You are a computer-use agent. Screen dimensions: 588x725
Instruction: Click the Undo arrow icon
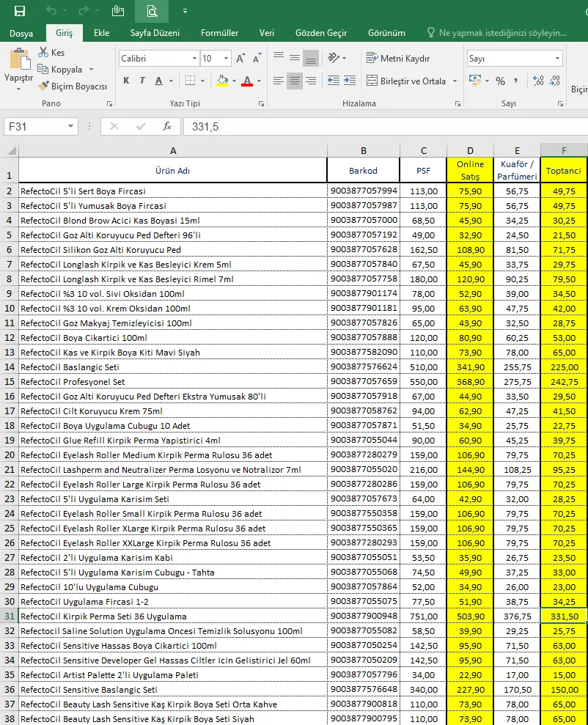51,11
